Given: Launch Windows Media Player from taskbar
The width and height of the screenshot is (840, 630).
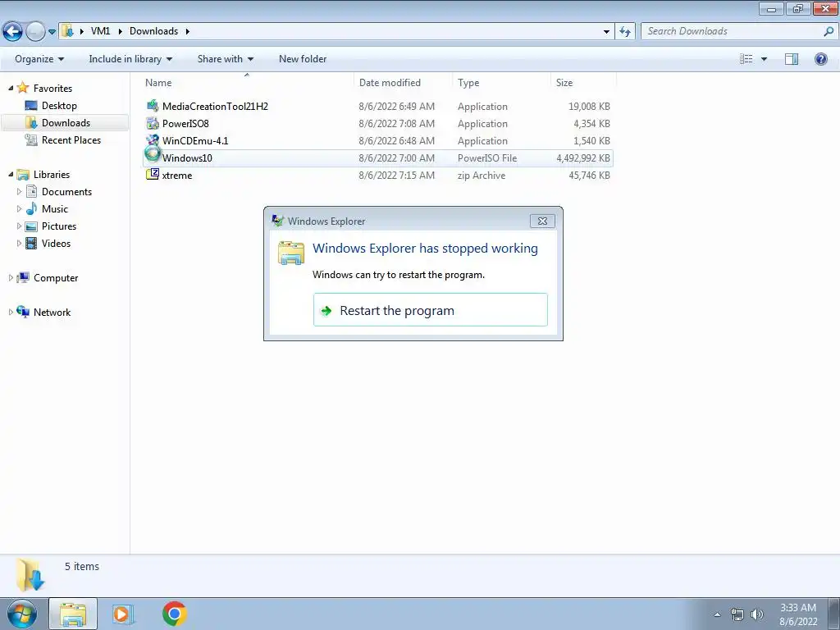Looking at the screenshot, I should (123, 614).
